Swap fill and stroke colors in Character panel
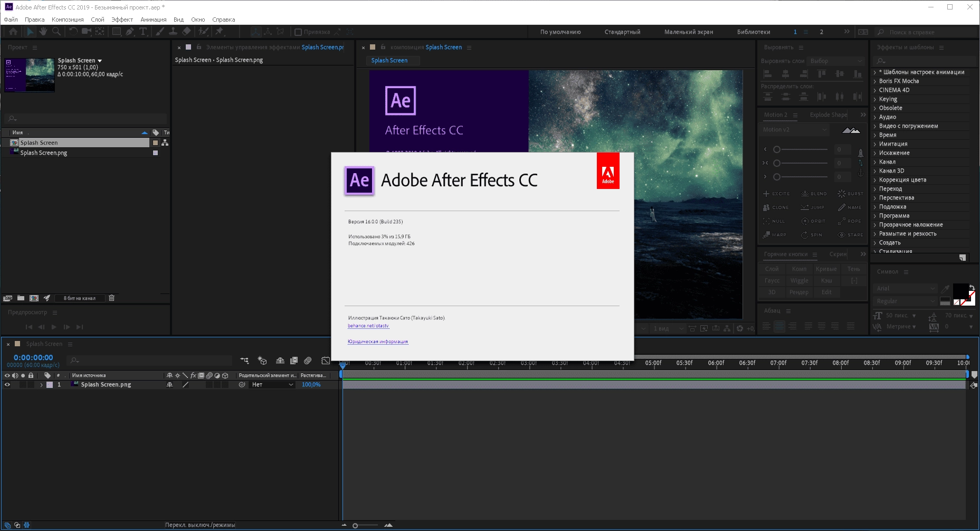This screenshot has height=531, width=980. pyautogui.click(x=972, y=288)
